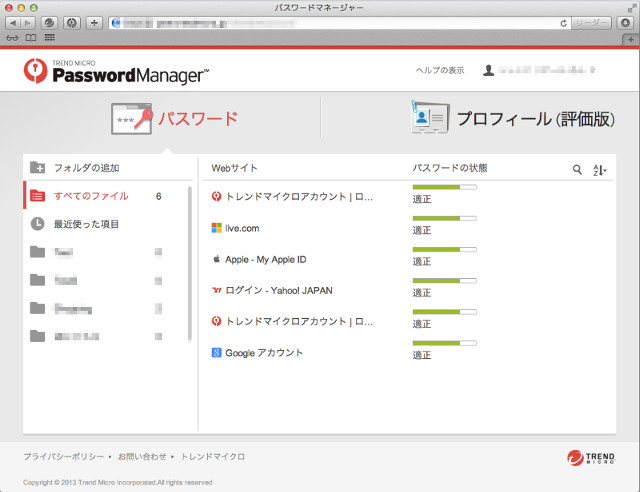Select 最近使った項目 in sidebar

tap(108, 224)
